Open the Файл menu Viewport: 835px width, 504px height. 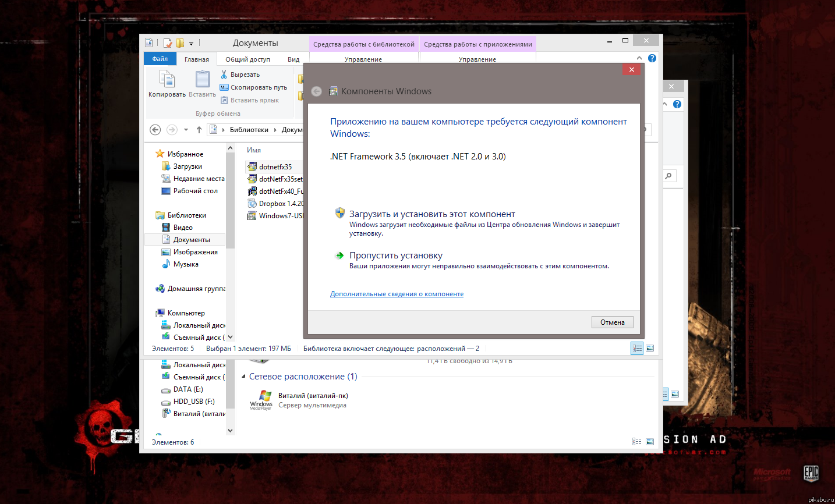coord(159,59)
